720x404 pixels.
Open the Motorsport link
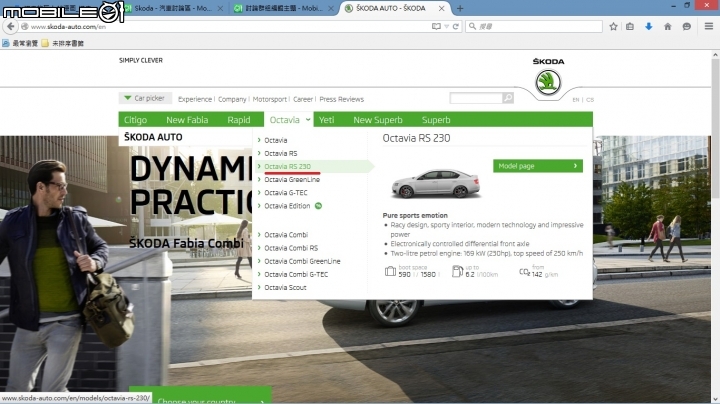coord(270,99)
